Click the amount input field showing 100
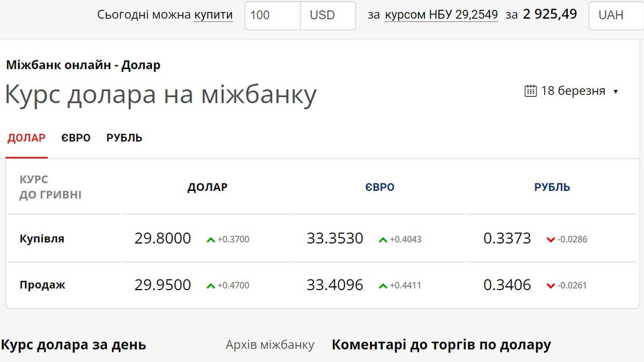644x362 pixels. pos(272,15)
